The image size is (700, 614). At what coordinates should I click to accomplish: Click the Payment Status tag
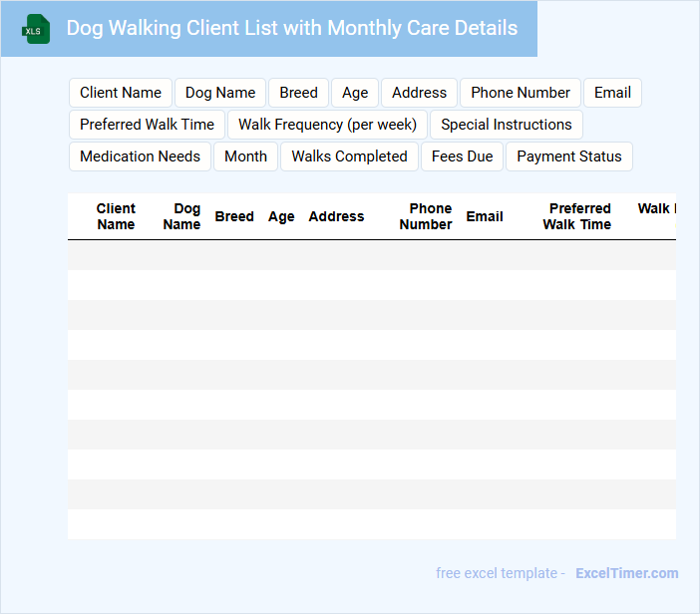568,156
